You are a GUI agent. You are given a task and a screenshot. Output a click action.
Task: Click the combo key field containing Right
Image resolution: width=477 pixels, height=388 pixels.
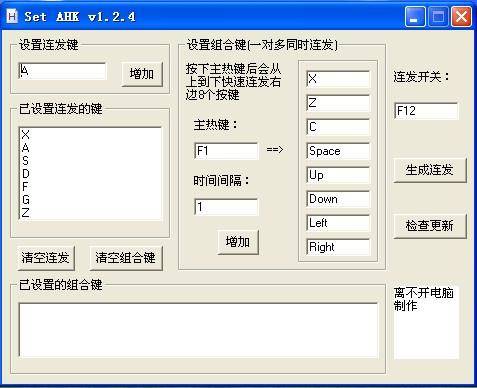338,247
